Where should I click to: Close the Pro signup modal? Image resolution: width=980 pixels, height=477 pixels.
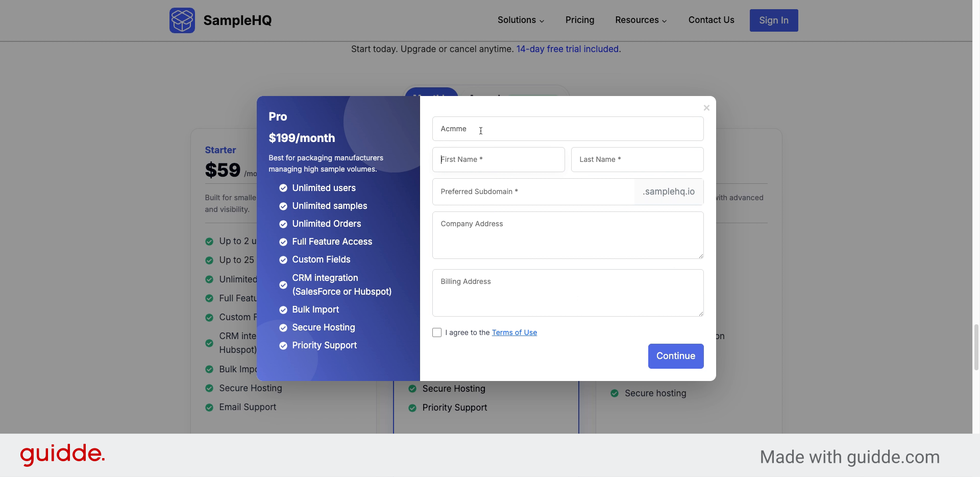click(706, 108)
